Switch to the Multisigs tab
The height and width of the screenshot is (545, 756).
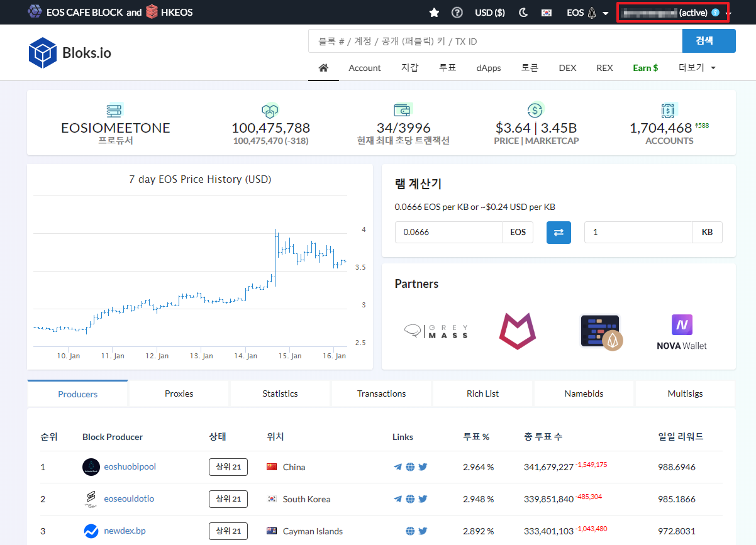coord(686,394)
